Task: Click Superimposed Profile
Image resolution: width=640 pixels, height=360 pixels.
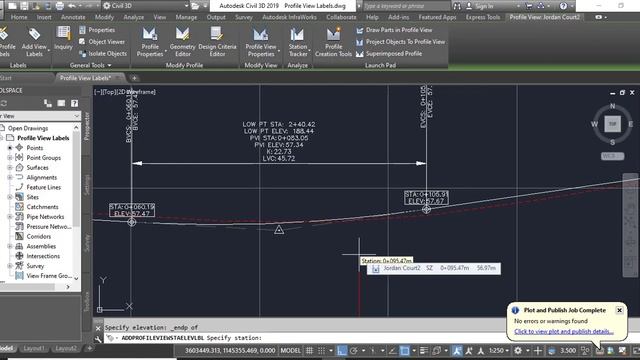Action: (389, 53)
